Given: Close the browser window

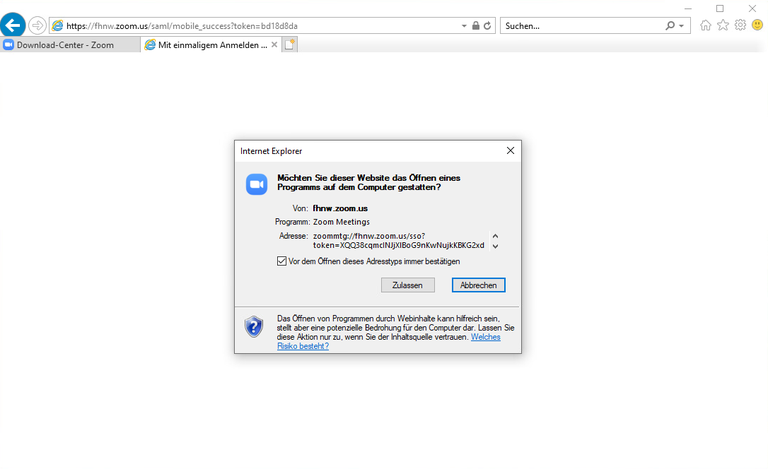Looking at the screenshot, I should point(752,9).
